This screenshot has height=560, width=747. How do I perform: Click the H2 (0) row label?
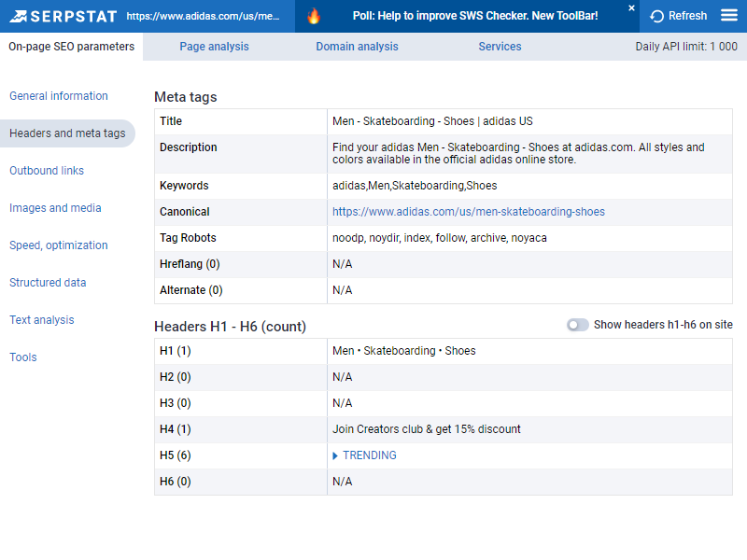176,377
